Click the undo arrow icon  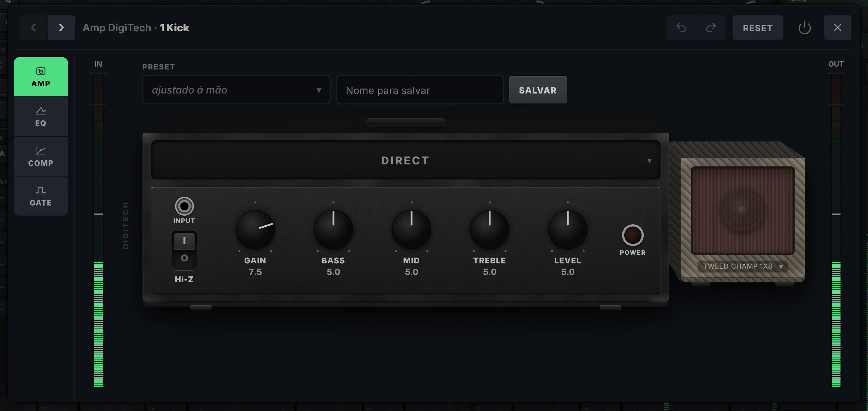click(x=681, y=28)
